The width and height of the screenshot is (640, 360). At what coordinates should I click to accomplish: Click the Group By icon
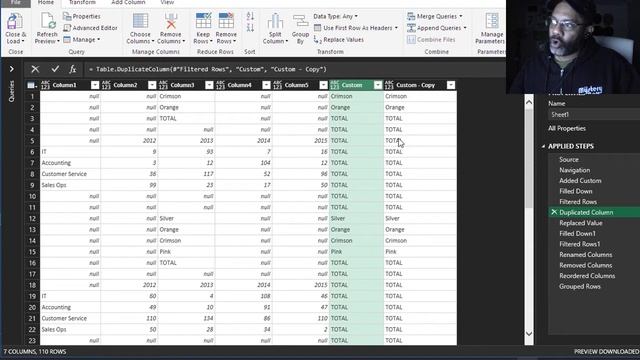tap(300, 22)
